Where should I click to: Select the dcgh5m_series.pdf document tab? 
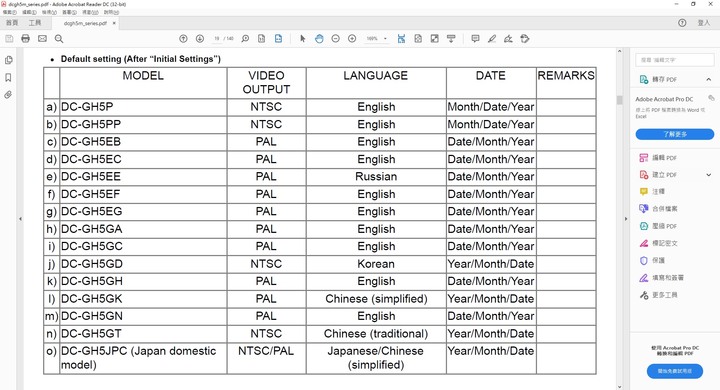click(85, 23)
